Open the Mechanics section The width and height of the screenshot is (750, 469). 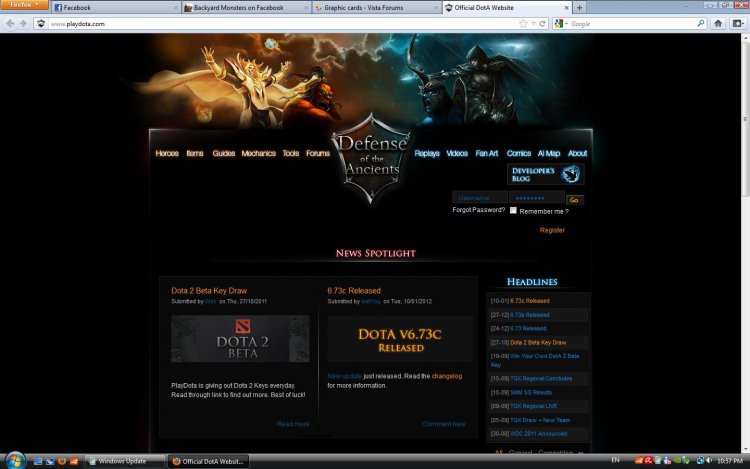click(x=258, y=153)
